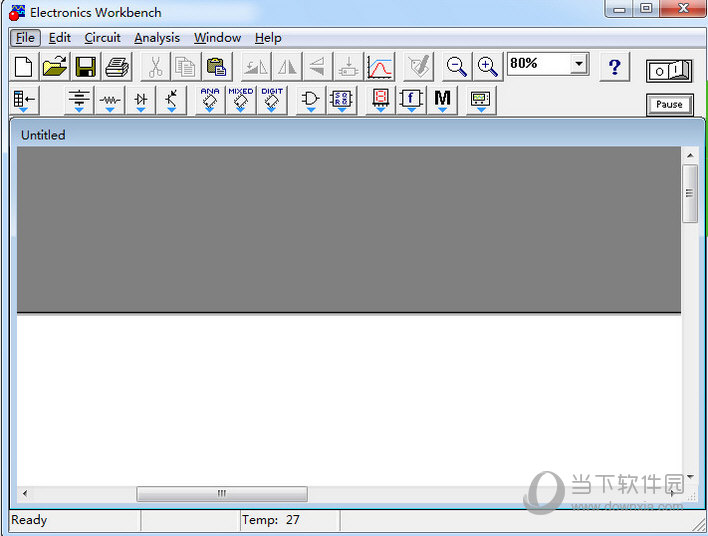Click the Untitled window title
708x536 pixels.
[43, 135]
